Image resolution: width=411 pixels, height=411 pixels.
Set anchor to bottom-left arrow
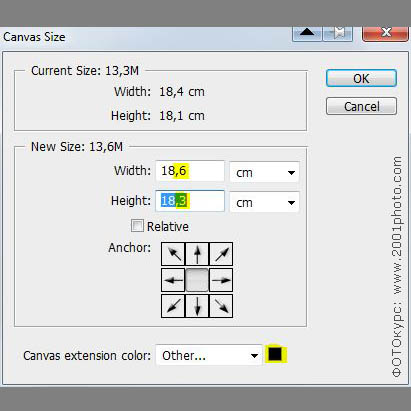(173, 306)
